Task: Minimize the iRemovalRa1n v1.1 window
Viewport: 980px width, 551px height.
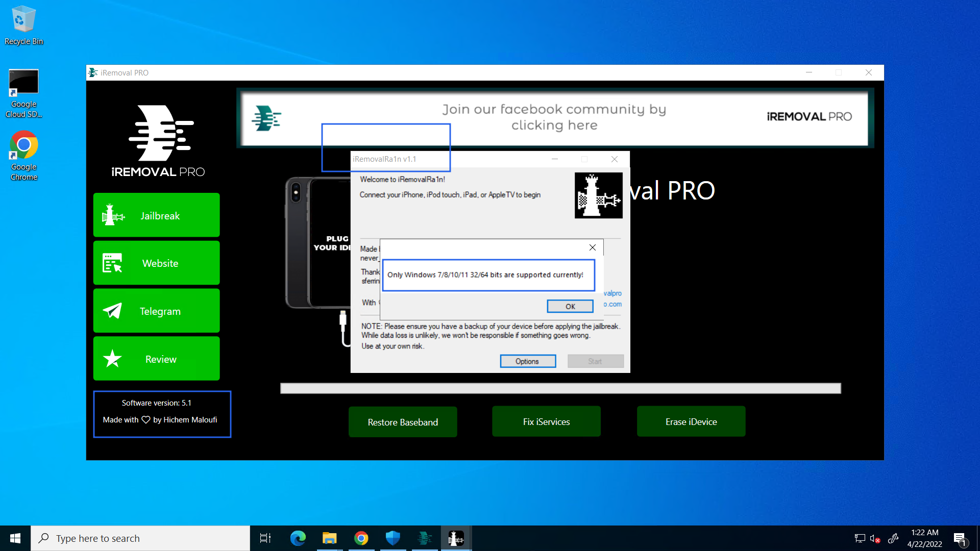Action: (x=555, y=159)
